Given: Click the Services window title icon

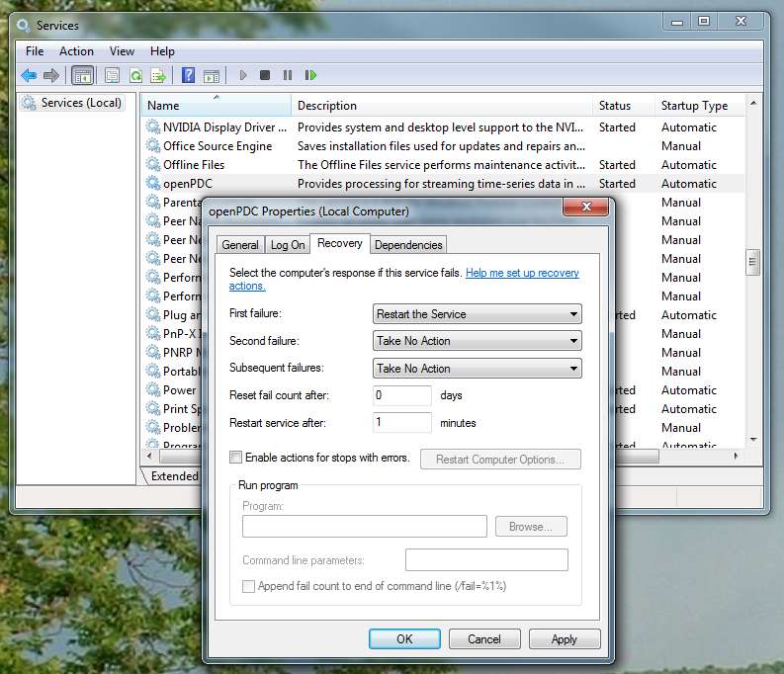Looking at the screenshot, I should (x=23, y=25).
